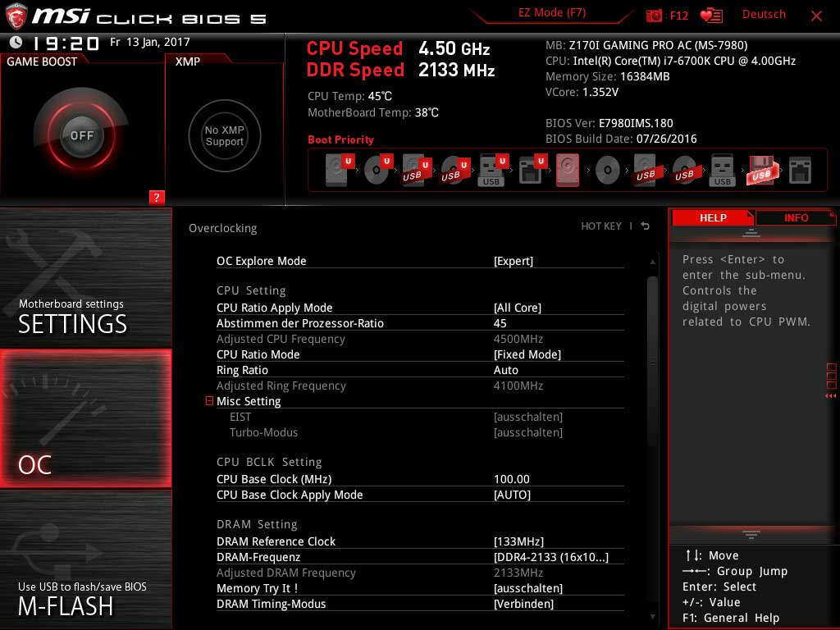Click the bottom grip handle of help panel
This screenshot has width=840, height=630.
[751, 535]
